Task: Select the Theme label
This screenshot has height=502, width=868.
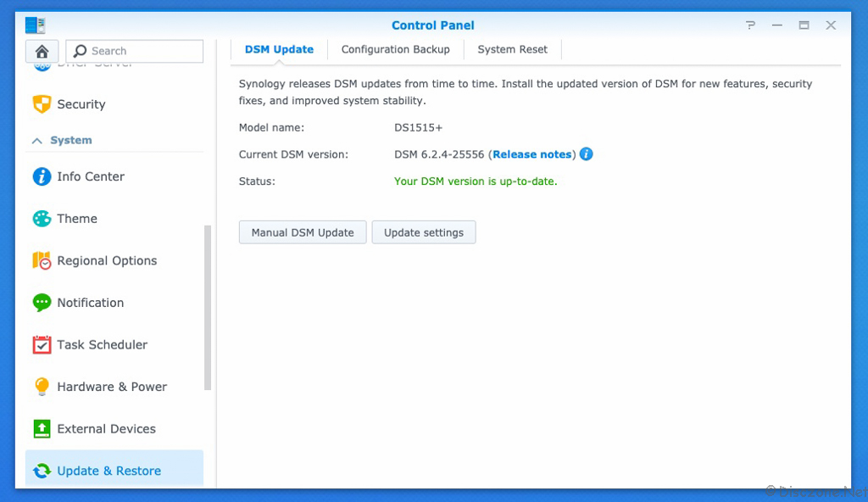Action: tap(77, 218)
